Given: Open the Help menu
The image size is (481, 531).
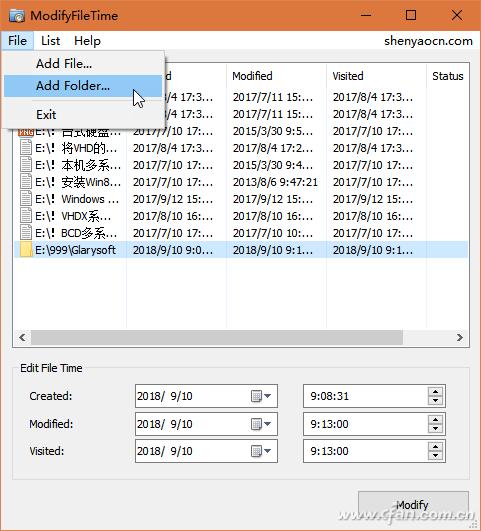Looking at the screenshot, I should pyautogui.click(x=87, y=41).
